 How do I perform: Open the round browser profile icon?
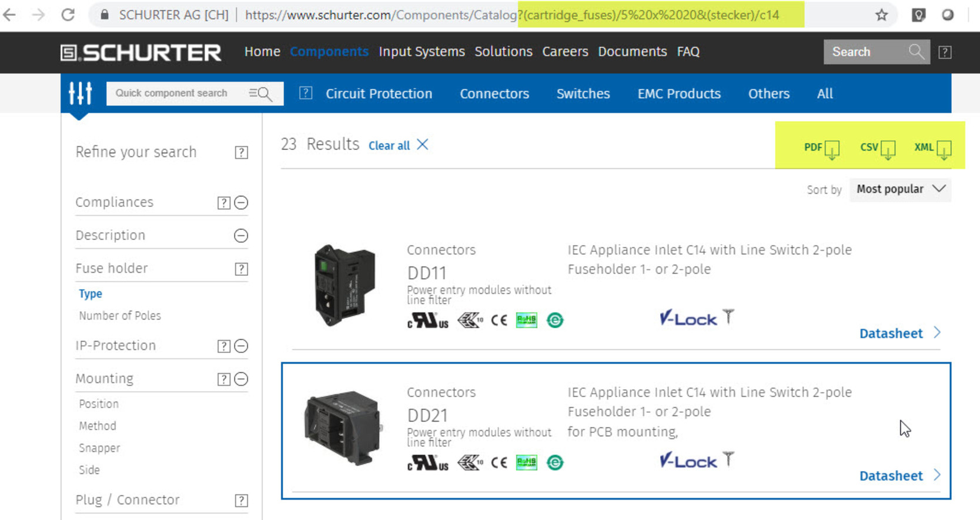948,15
